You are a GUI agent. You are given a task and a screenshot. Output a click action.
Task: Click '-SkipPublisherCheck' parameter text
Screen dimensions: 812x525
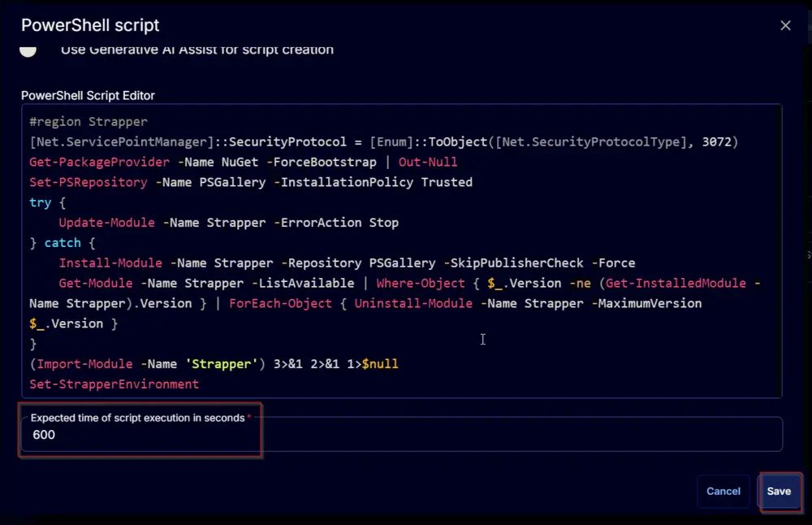(x=513, y=263)
